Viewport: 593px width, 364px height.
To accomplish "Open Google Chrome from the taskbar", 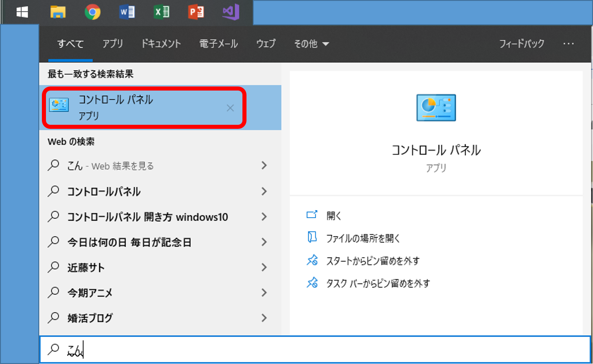I will pos(92,12).
